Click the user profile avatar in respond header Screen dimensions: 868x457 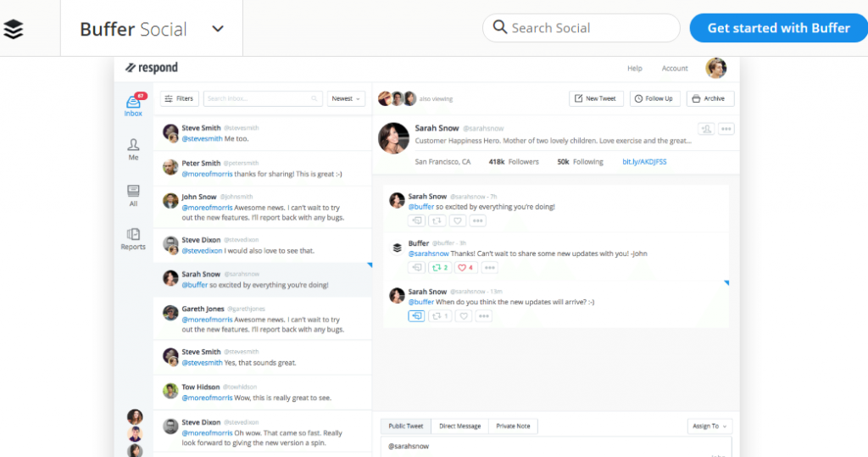pyautogui.click(x=715, y=68)
